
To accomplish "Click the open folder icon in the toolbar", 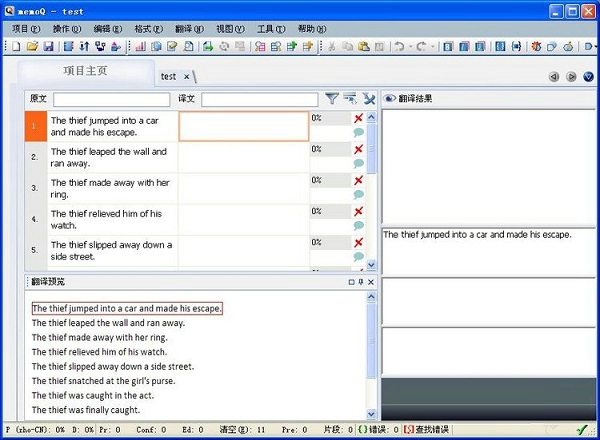I will point(32,46).
